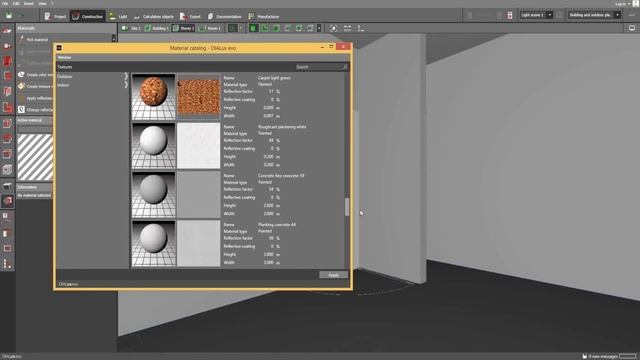The width and height of the screenshot is (640, 360).
Task: Select the red box sidebar tool
Action: [x=7, y=123]
